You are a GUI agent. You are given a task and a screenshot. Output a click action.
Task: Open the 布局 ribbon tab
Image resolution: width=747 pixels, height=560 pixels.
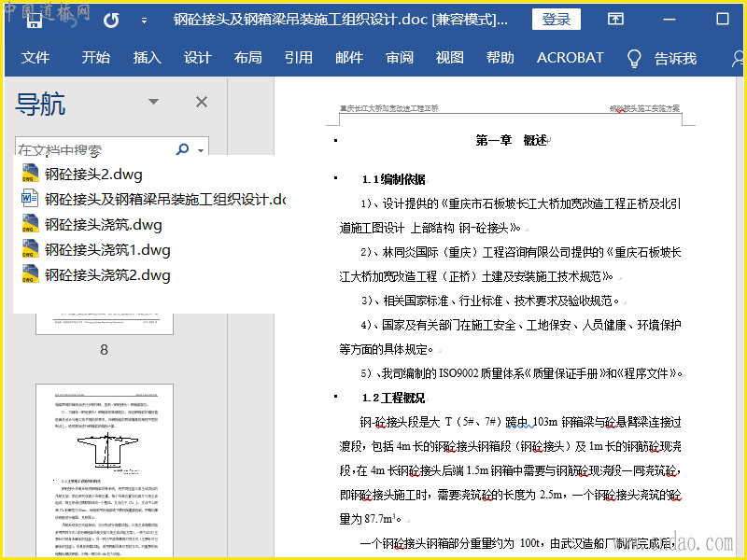pos(247,58)
